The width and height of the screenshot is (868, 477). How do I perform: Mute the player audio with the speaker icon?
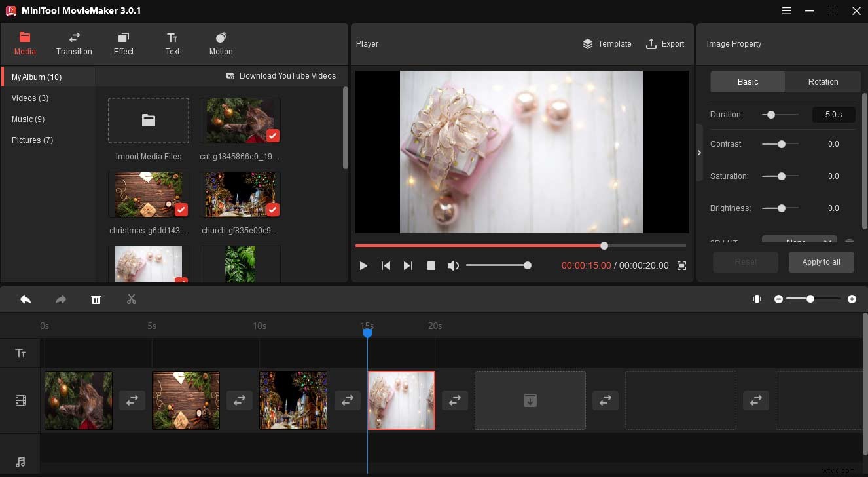tap(453, 265)
